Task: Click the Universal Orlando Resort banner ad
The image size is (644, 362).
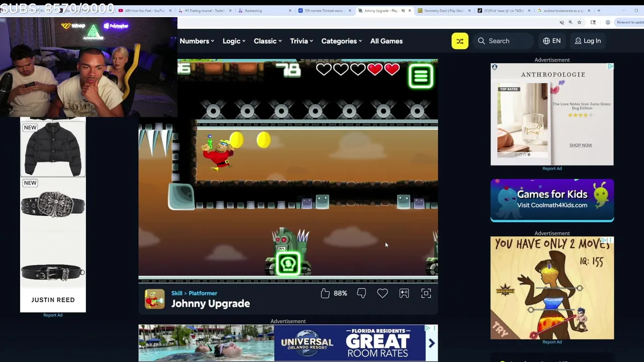Action: pyautogui.click(x=288, y=343)
